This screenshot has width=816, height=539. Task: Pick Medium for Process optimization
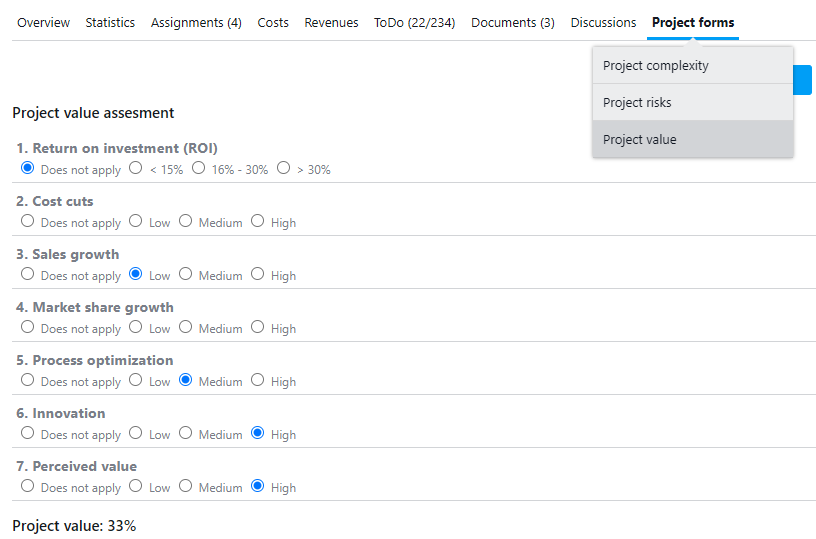point(186,380)
